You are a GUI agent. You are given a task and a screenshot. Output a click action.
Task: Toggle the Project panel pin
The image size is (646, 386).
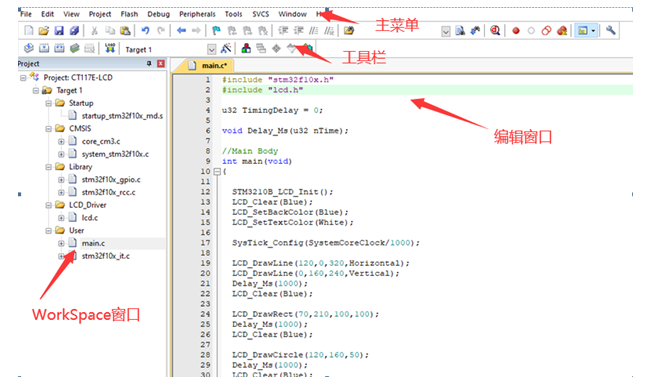[x=149, y=63]
